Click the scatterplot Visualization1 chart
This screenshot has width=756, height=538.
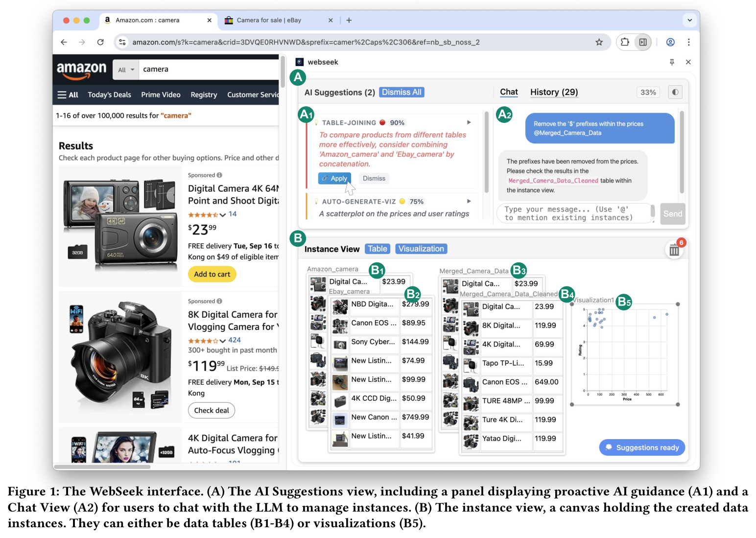point(625,354)
